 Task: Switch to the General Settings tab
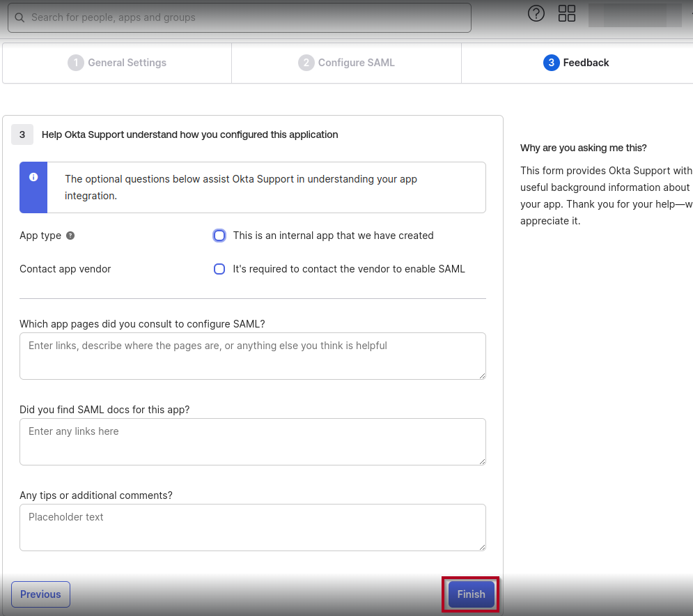pyautogui.click(x=117, y=63)
